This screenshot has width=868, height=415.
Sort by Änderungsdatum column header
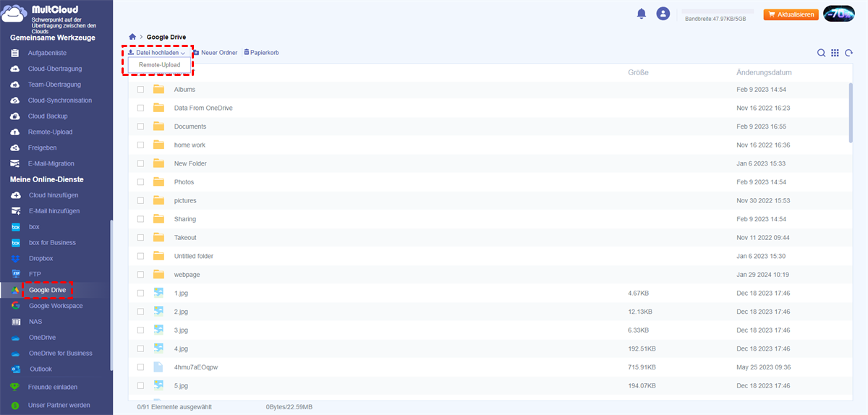[764, 72]
